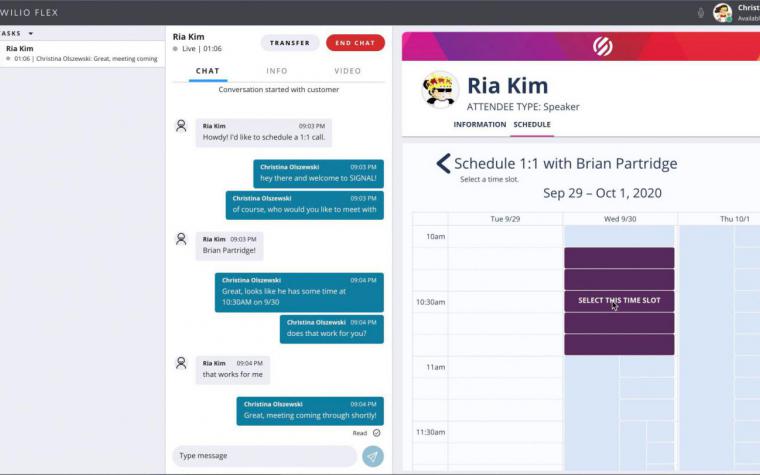Viewport: 760px width, 475px height.
Task: Select the Ria Kim task in task list
Action: click(x=82, y=53)
